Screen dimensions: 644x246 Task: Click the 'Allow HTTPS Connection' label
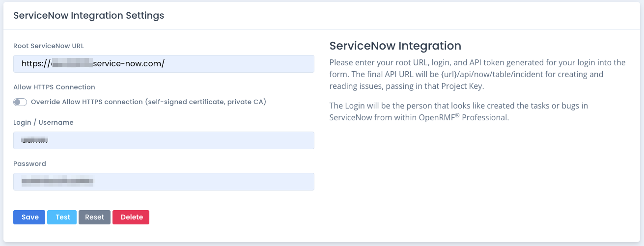coord(54,87)
